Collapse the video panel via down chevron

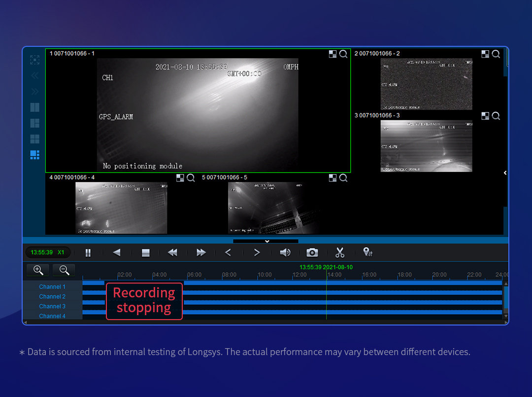point(266,241)
